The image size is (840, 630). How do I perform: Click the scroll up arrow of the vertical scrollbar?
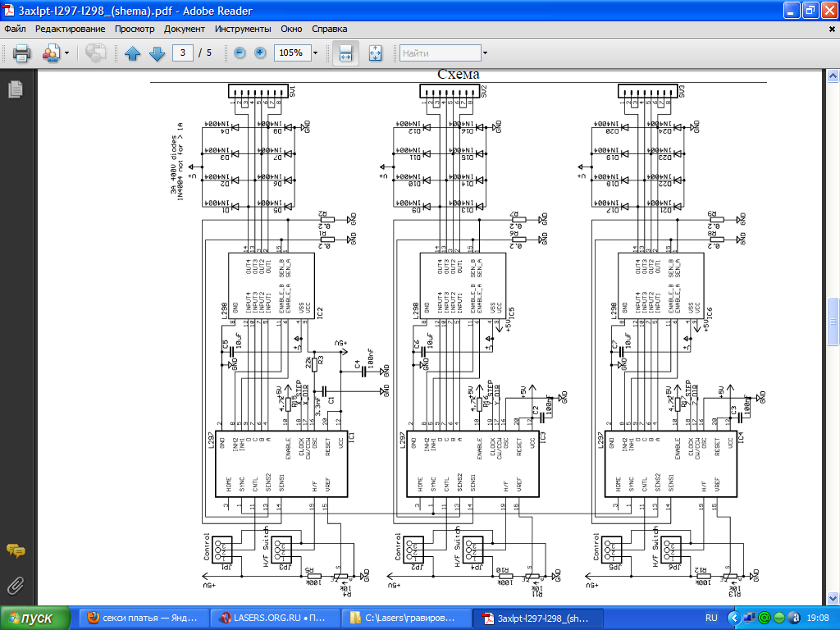click(833, 76)
